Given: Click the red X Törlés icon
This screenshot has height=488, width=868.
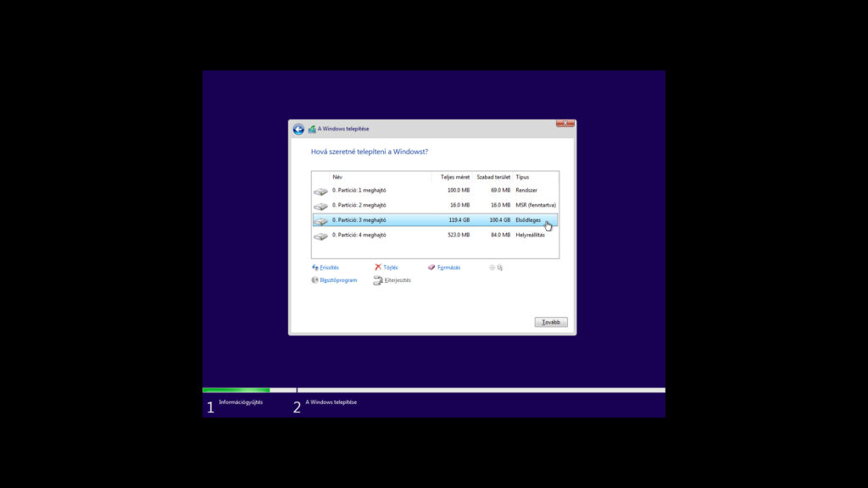Looking at the screenshot, I should tap(378, 267).
